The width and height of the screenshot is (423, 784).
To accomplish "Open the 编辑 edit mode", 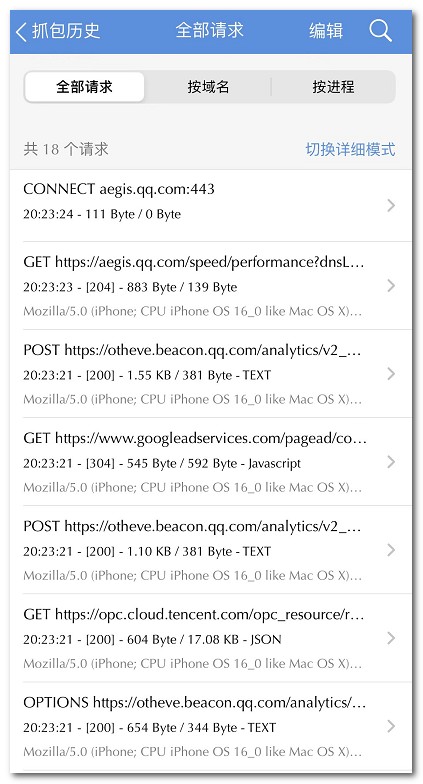I will (x=326, y=31).
